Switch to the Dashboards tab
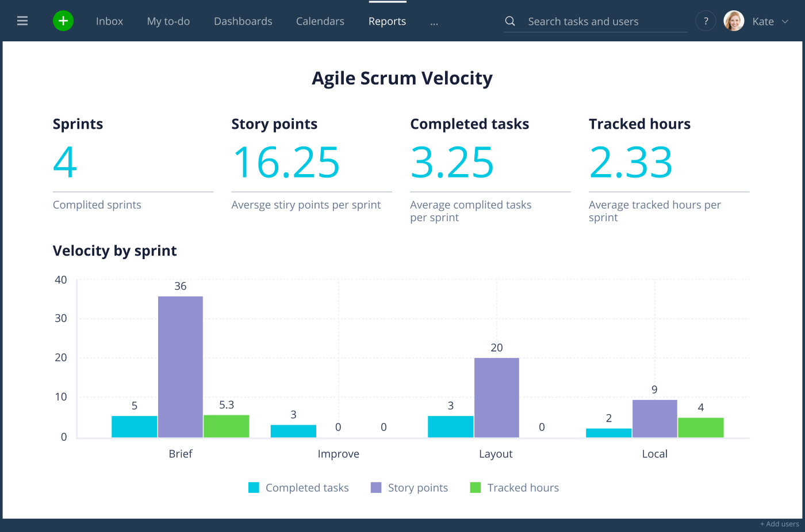805x532 pixels. [x=243, y=21]
